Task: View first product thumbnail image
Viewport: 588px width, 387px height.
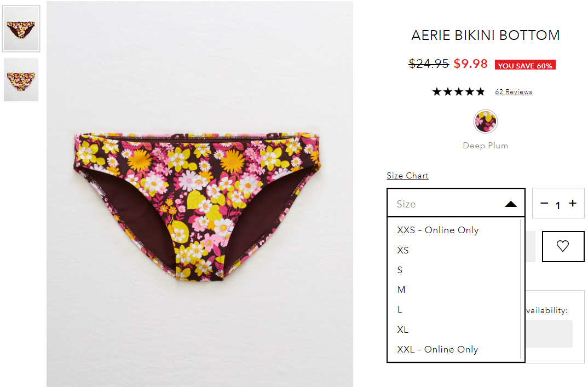Action: (x=21, y=29)
